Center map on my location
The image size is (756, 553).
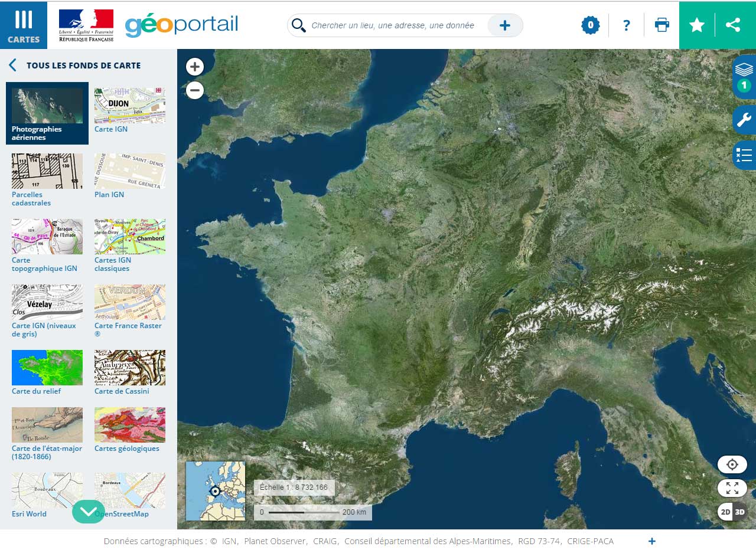[732, 464]
